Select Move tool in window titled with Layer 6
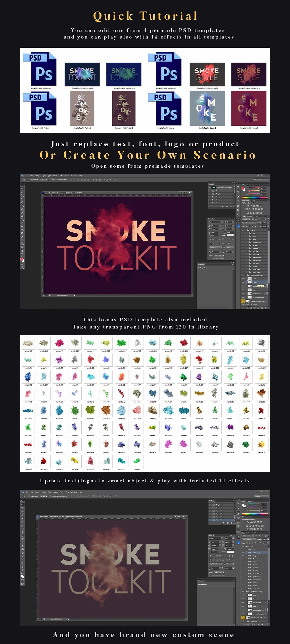The width and height of the screenshot is (290, 644). pyautogui.click(x=22, y=188)
